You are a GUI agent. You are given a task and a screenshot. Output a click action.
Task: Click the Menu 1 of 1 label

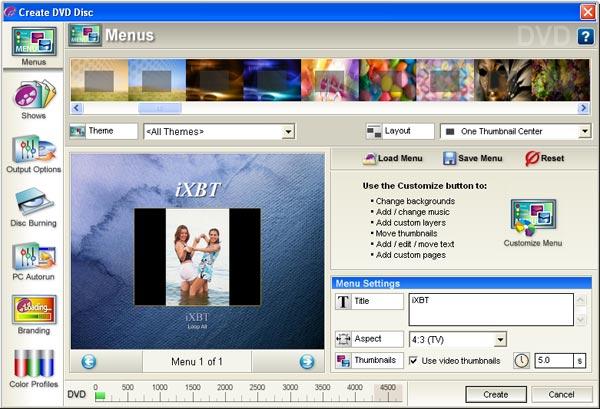point(197,362)
